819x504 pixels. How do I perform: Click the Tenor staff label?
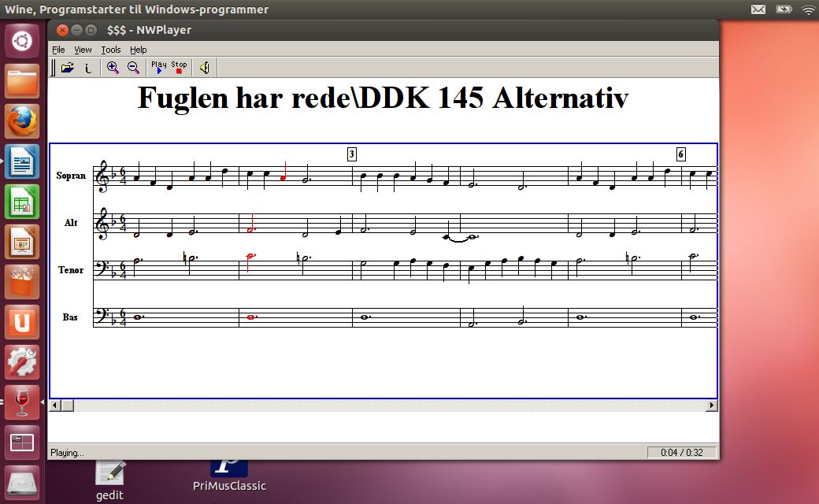[71, 270]
